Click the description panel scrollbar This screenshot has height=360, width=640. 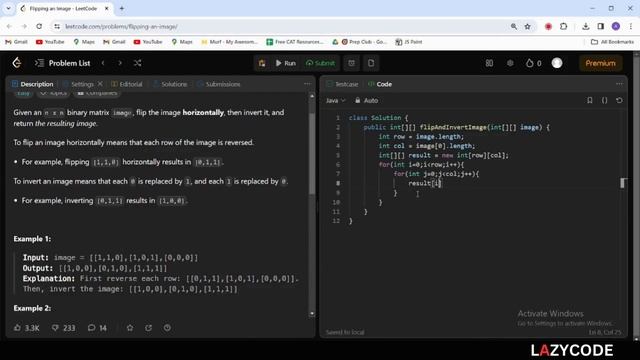[312, 153]
